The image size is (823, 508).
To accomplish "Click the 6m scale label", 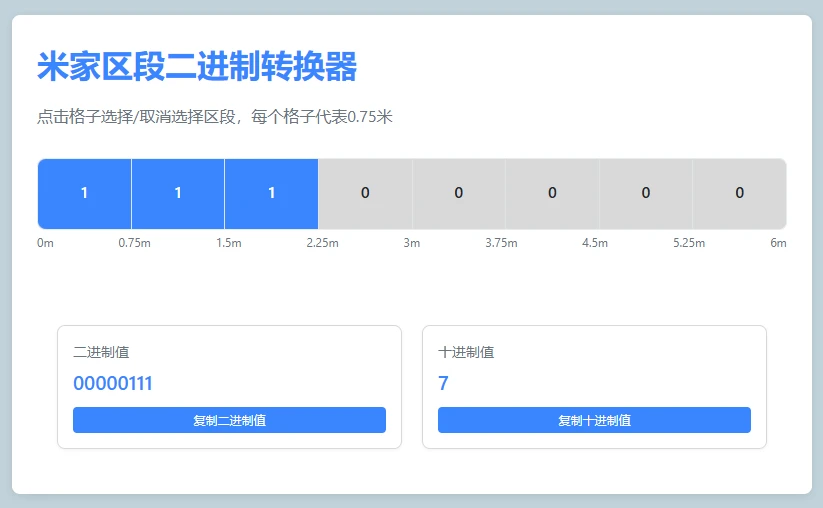I will [x=778, y=243].
